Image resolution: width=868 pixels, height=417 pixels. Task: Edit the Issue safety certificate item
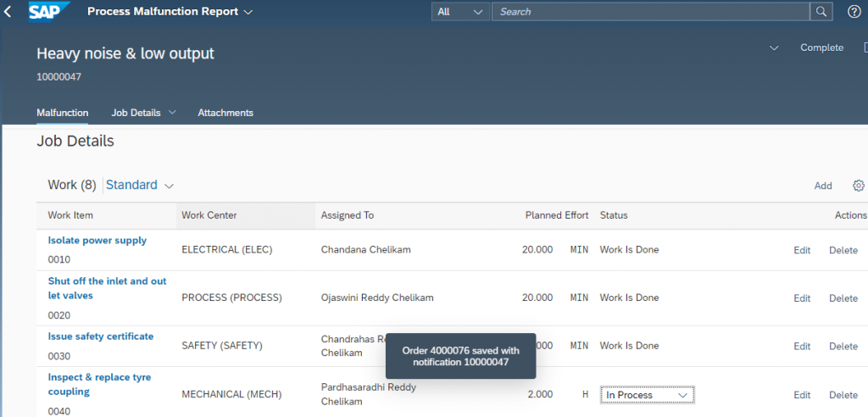tap(802, 346)
